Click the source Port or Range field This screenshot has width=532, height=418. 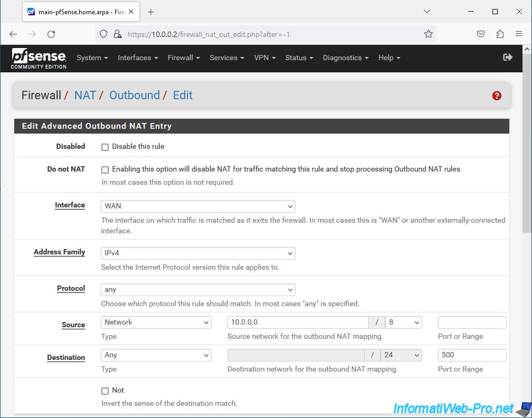(472, 322)
